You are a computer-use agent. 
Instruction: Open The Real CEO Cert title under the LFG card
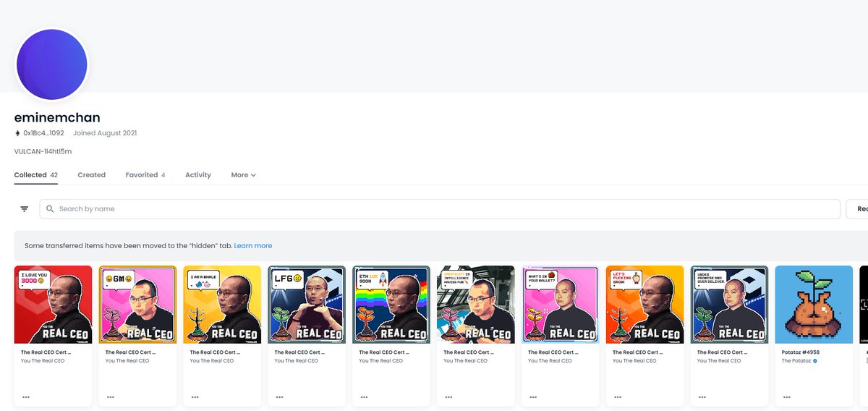(x=299, y=352)
